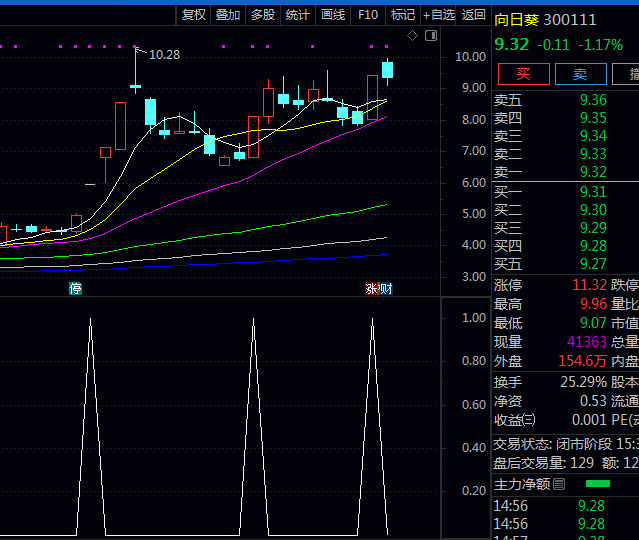Click the 标记 mark button

(x=403, y=15)
